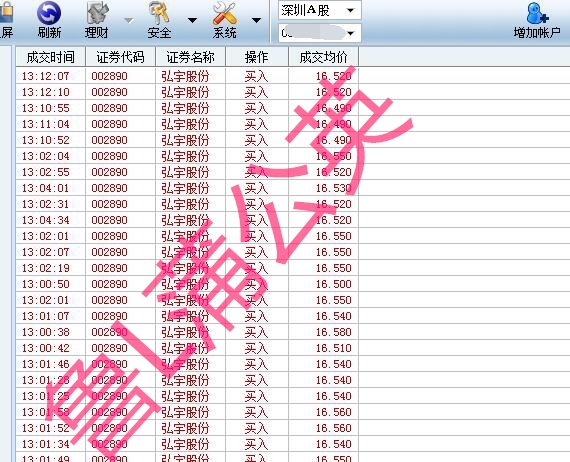Expand the 理财 dropdown arrow
Image resolution: width=570 pixels, height=462 pixels.
click(129, 20)
